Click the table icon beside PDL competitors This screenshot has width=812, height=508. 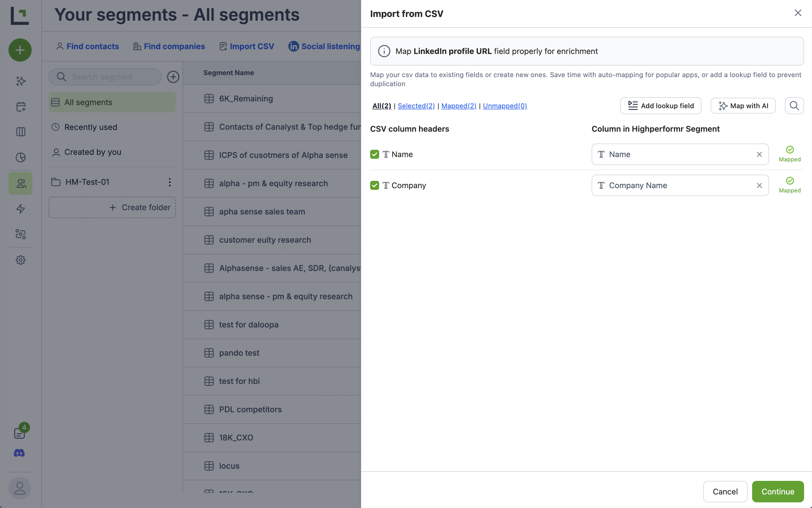coord(209,410)
